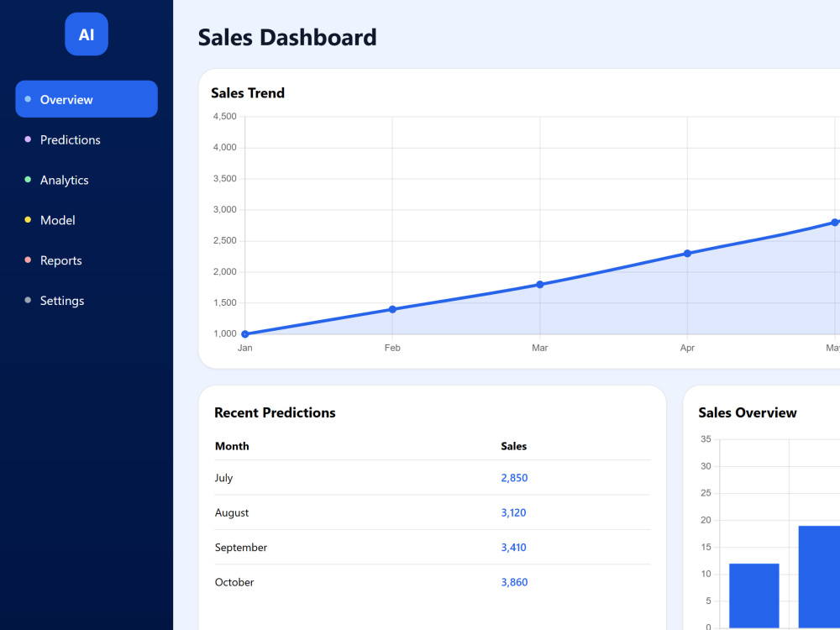Click the blue dot beside Overview

(28, 99)
